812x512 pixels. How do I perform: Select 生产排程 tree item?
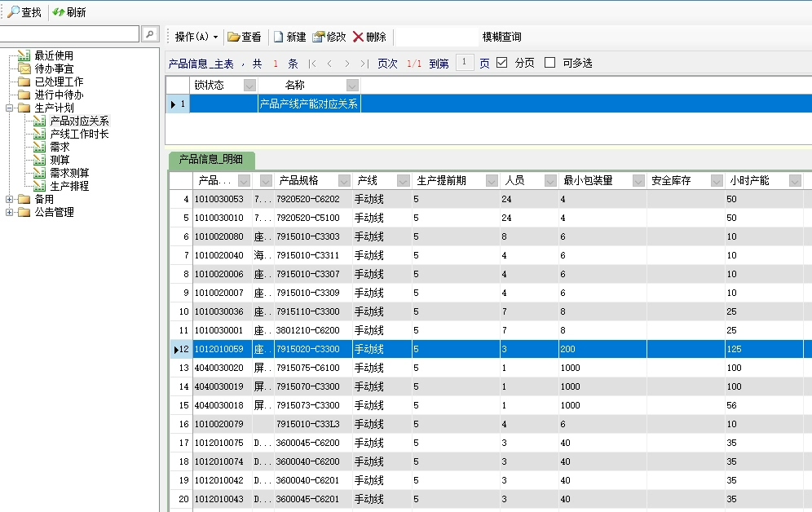(x=69, y=186)
